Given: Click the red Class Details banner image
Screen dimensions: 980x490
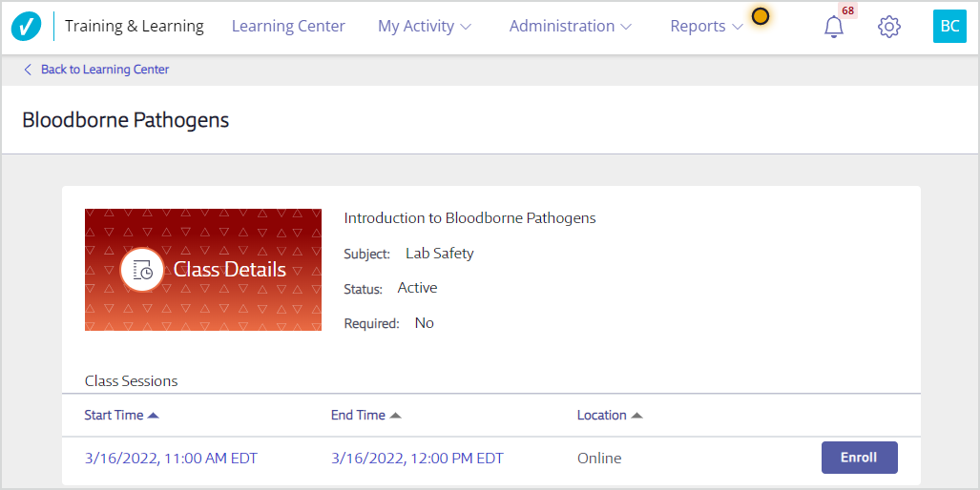Looking at the screenshot, I should [x=203, y=270].
